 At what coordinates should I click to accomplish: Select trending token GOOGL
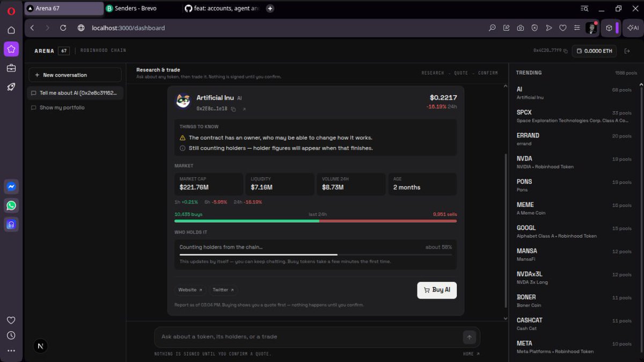(574, 231)
